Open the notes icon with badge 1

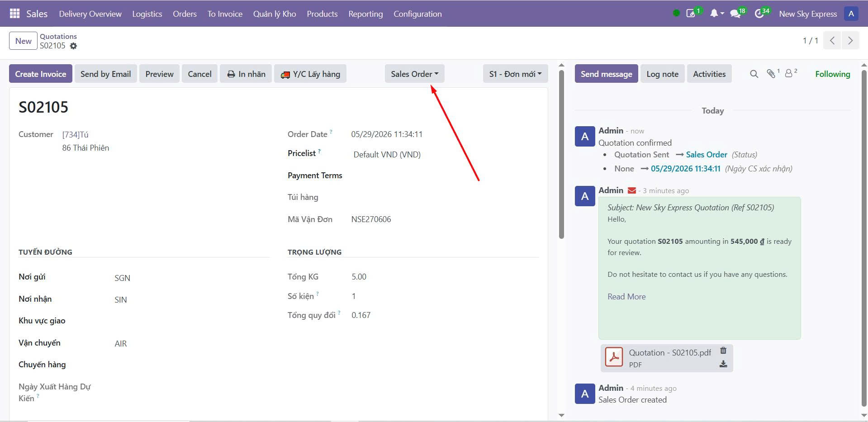pos(691,13)
